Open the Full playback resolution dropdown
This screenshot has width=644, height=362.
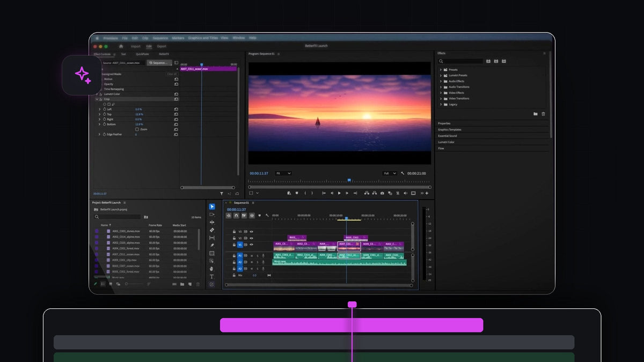pyautogui.click(x=390, y=173)
